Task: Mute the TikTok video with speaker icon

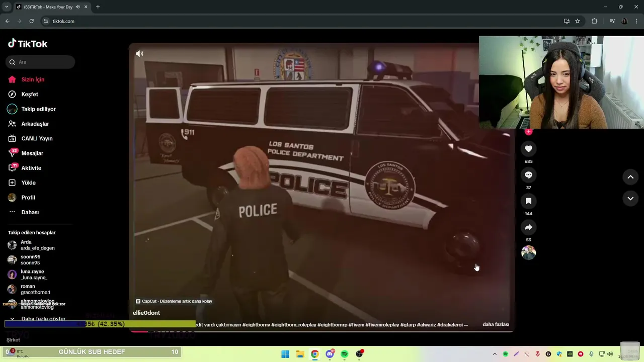Action: [x=139, y=54]
